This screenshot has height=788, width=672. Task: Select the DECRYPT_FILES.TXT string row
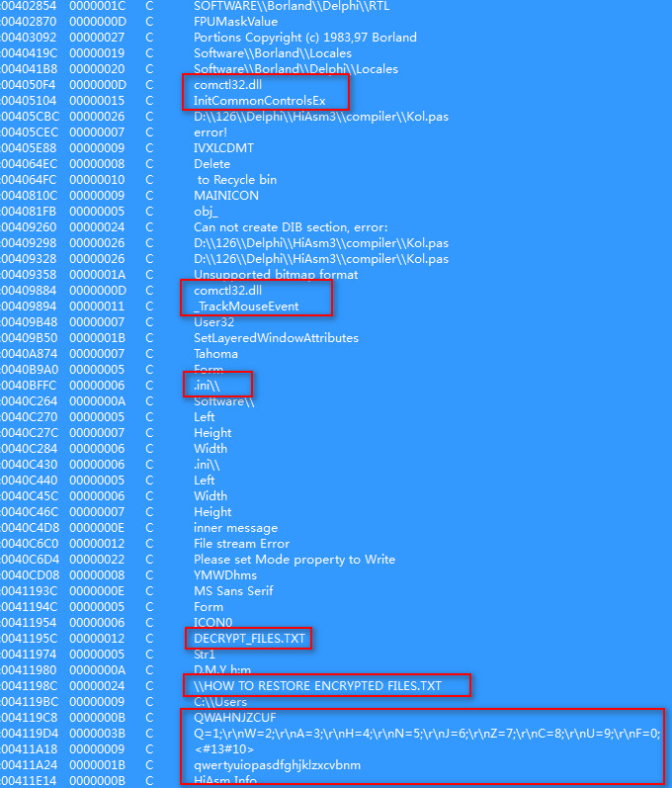[250, 639]
